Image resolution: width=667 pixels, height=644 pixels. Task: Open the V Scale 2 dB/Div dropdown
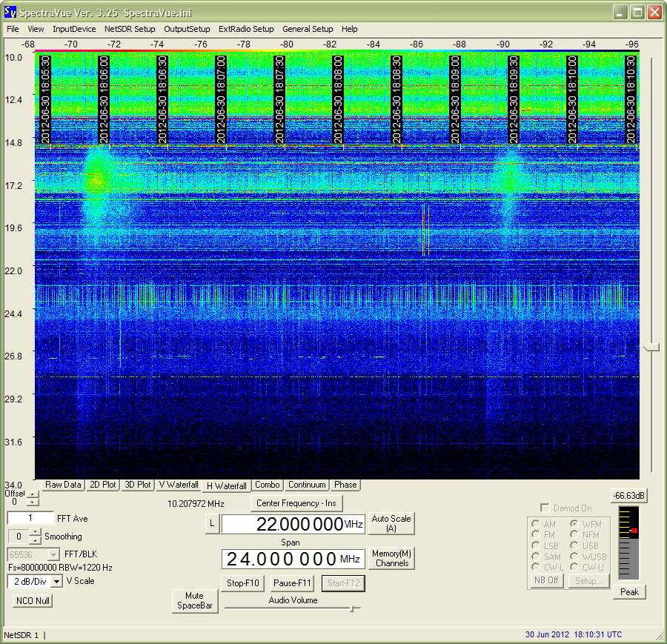pyautogui.click(x=56, y=581)
